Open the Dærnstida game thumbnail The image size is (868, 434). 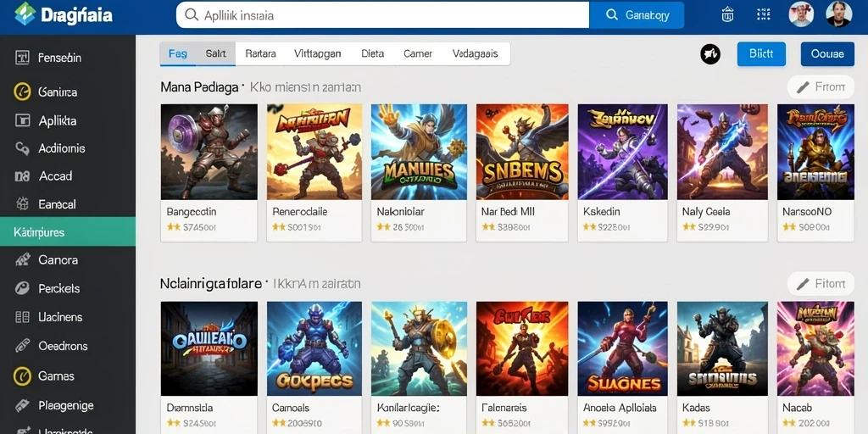(x=209, y=348)
